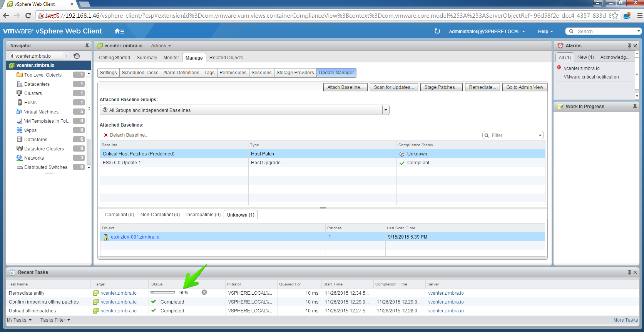644x332 pixels.
Task: Click the Go to Admin View button
Action: tap(525, 87)
